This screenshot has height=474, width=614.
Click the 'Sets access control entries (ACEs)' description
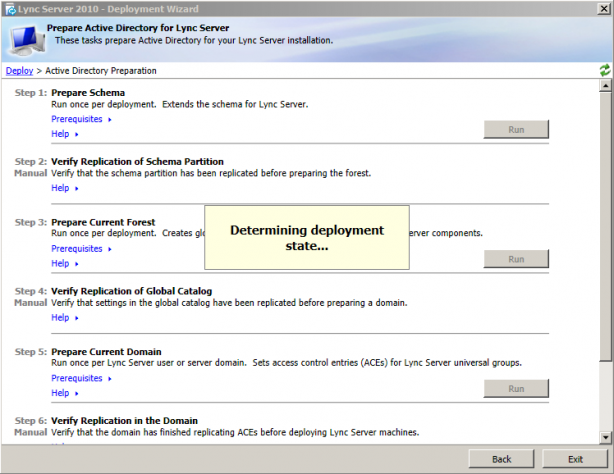tap(387, 363)
